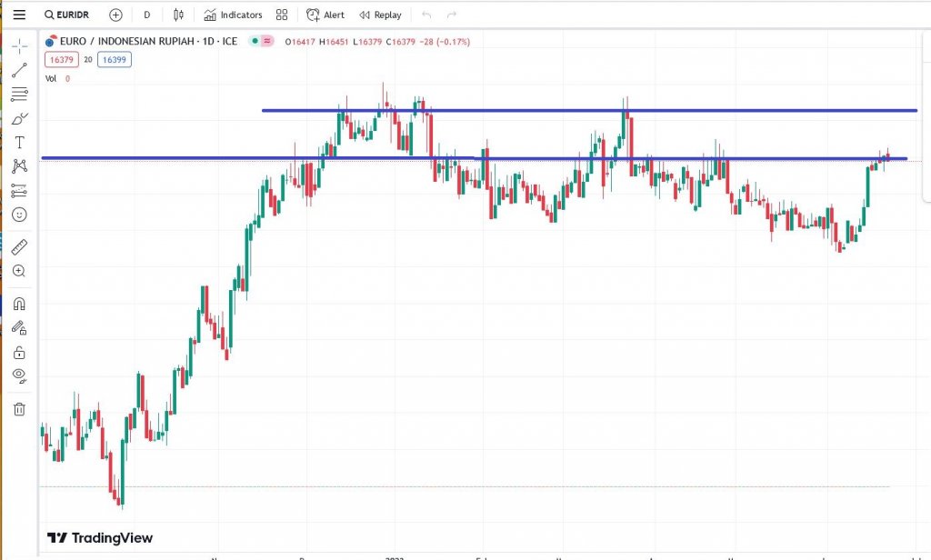Select the ruler measure tool
This screenshot has height=560, width=931.
[x=19, y=246]
